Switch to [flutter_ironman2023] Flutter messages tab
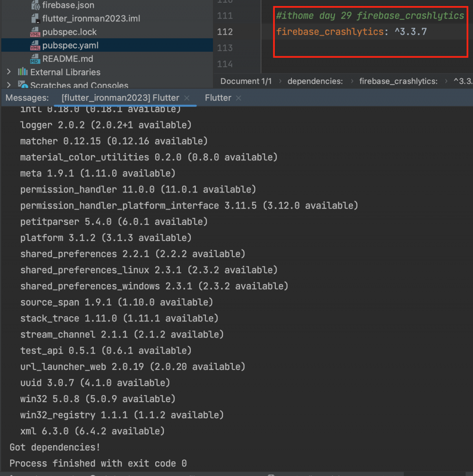The height and width of the screenshot is (476, 473). click(120, 98)
